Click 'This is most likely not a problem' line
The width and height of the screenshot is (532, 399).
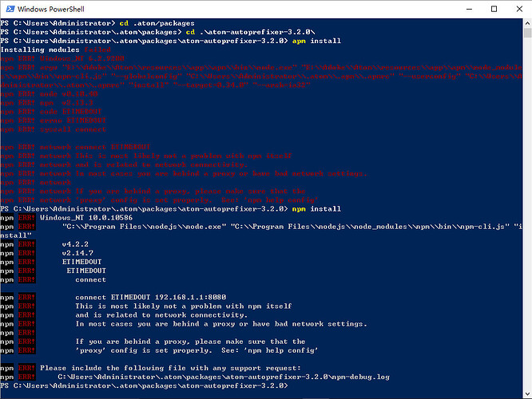point(183,306)
